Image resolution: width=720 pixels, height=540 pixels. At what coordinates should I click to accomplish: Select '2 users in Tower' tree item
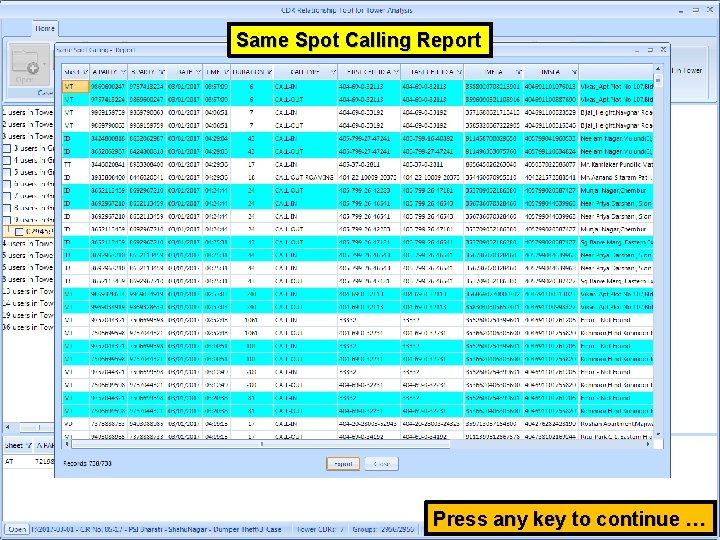coord(28,124)
